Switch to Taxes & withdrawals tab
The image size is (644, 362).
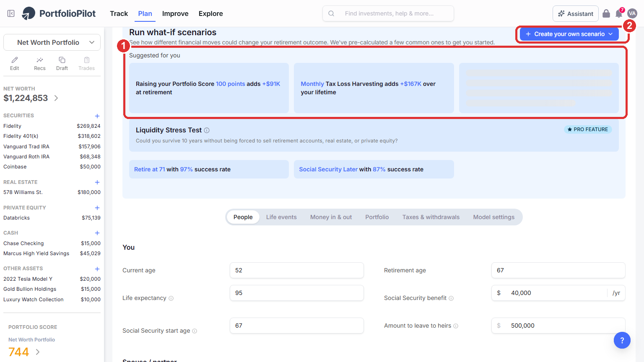[431, 217]
